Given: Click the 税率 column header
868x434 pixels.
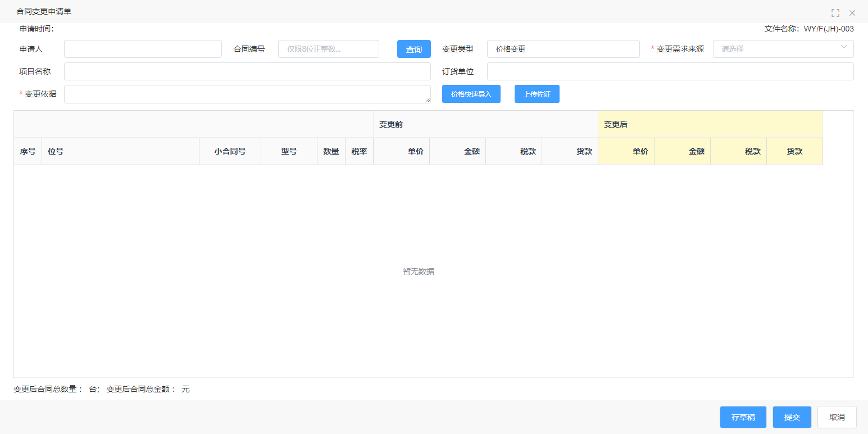Looking at the screenshot, I should [x=359, y=151].
